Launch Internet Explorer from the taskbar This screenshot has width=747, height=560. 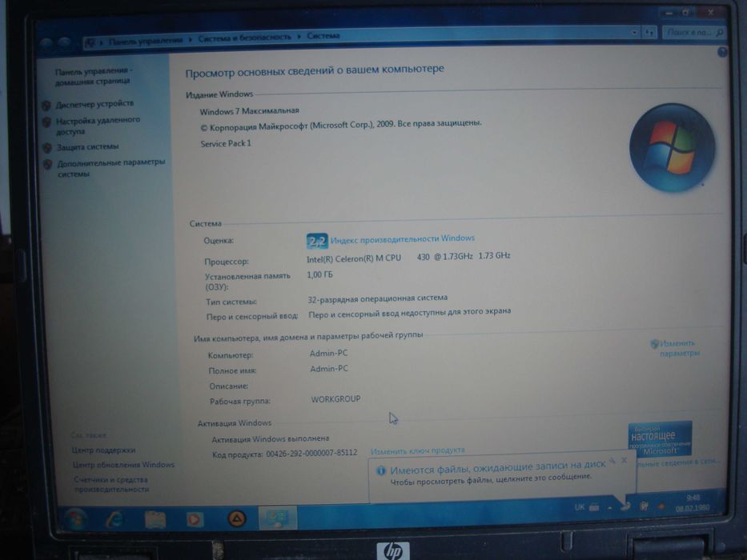coord(114,519)
